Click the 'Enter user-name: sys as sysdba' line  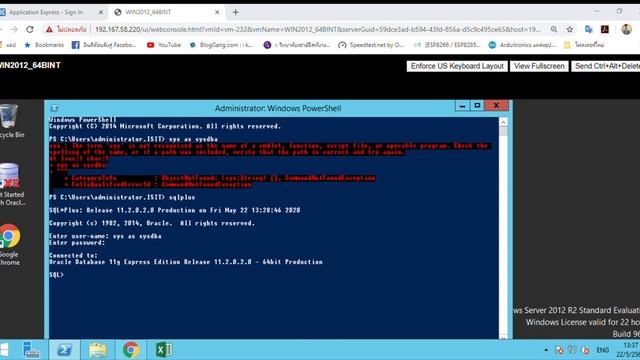[x=105, y=236]
